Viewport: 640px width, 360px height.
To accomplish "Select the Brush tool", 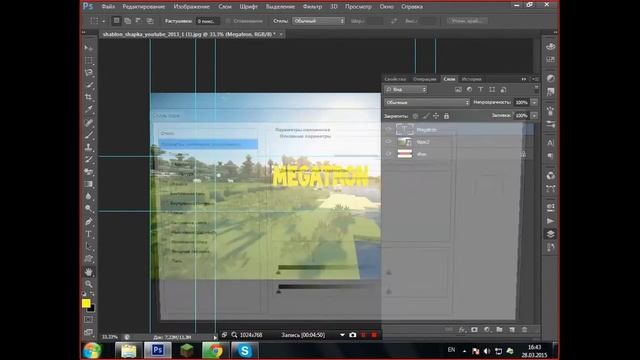I will coord(89,135).
